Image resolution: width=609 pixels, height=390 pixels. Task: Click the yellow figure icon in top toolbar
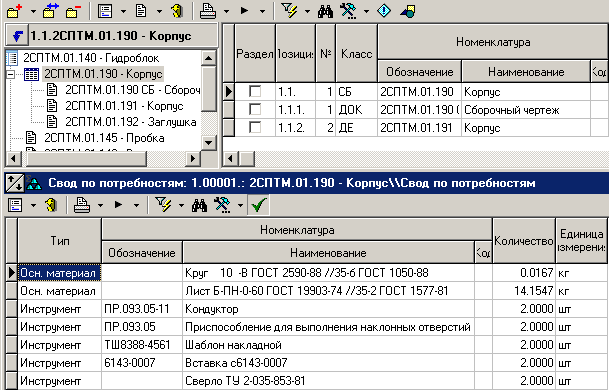point(177,11)
